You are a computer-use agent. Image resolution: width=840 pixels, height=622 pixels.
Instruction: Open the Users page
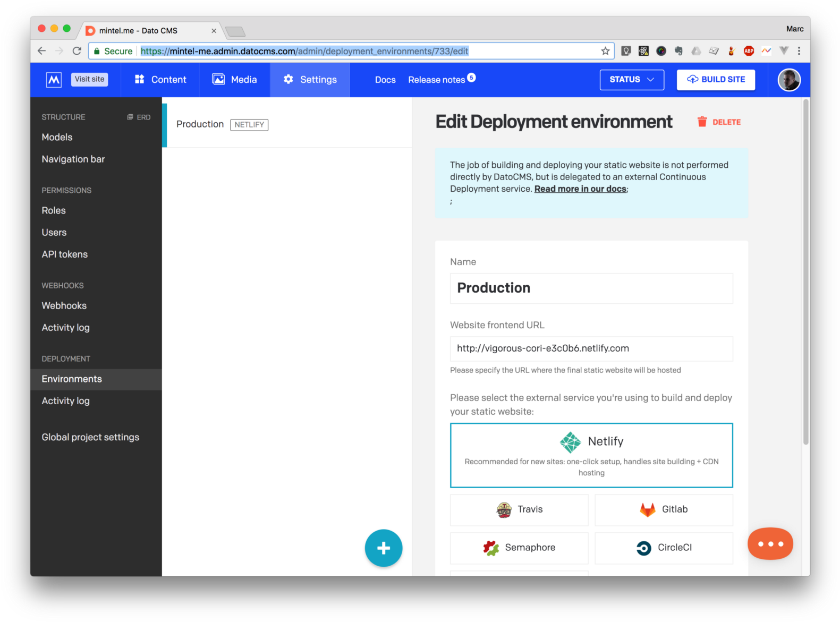(54, 232)
